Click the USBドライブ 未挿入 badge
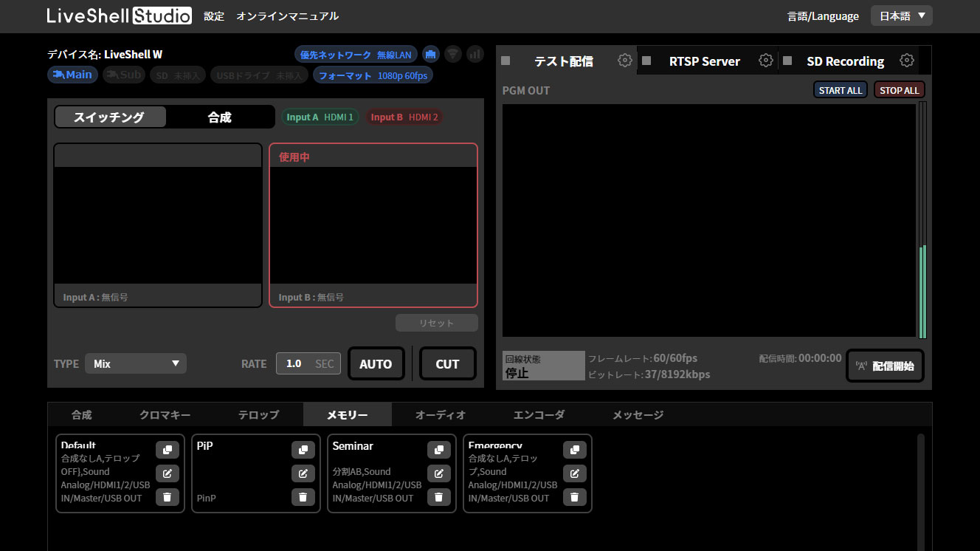The image size is (980, 551). click(259, 75)
